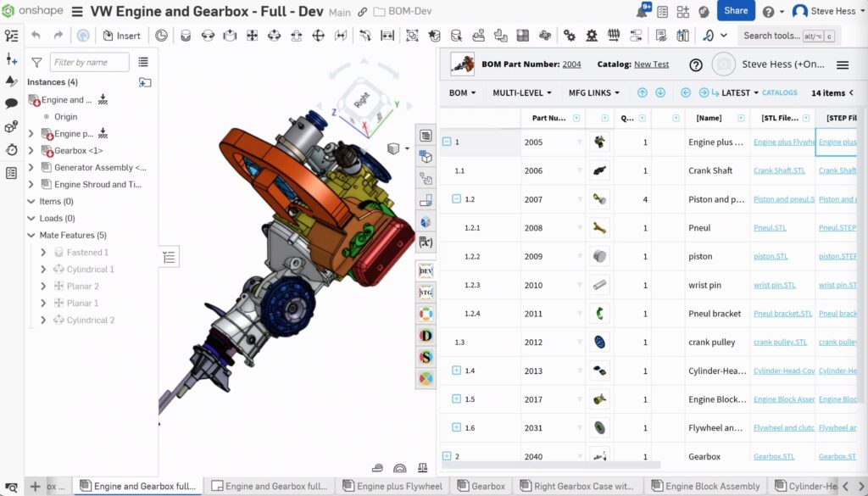This screenshot has width=868, height=496.
Task: Click the view cube Right face
Action: click(x=361, y=101)
